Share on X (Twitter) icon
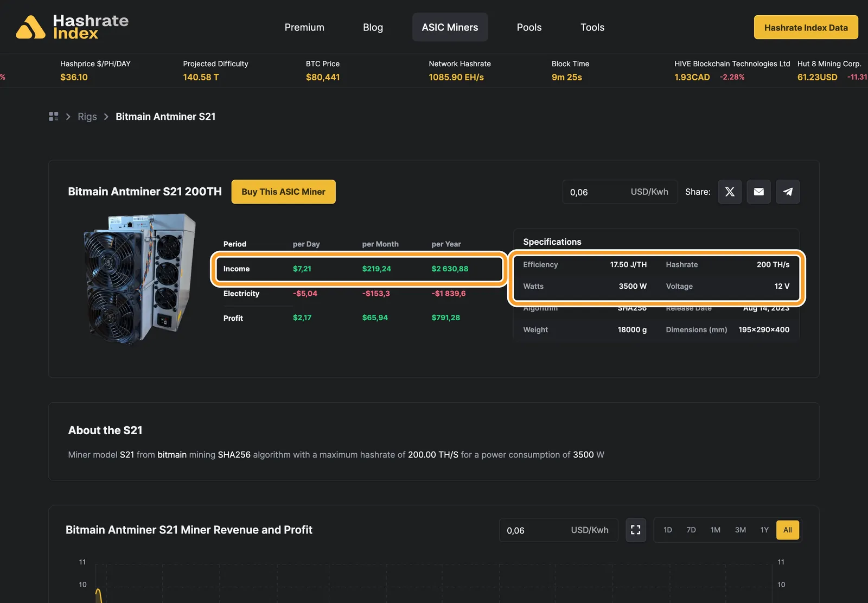Screen dimensions: 868x603 tap(730, 192)
